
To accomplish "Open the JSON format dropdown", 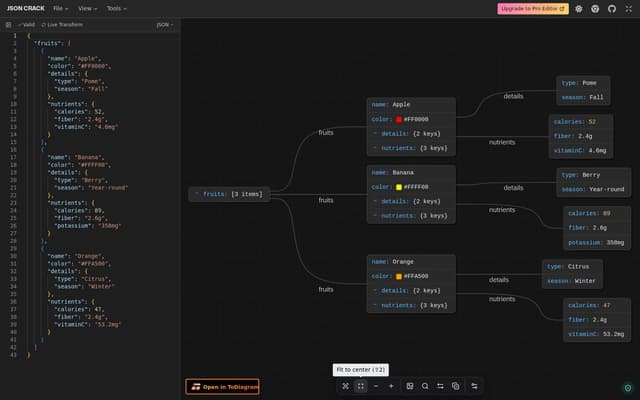I will [x=164, y=25].
